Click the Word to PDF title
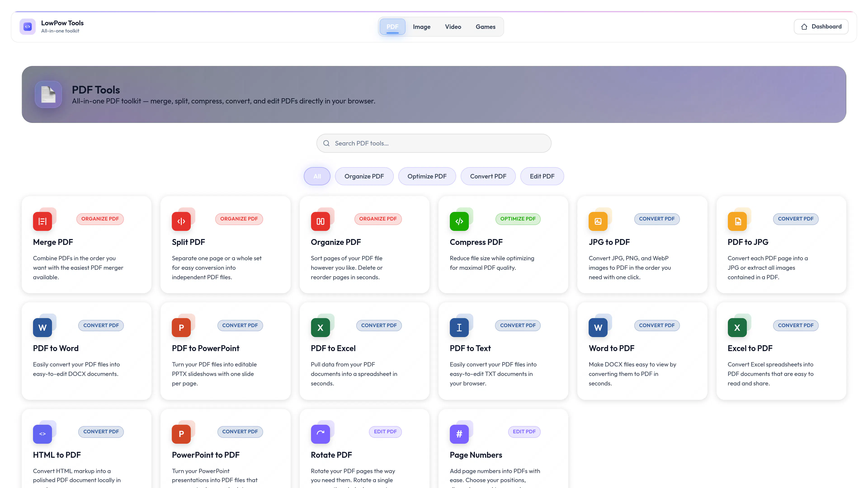 pyautogui.click(x=612, y=348)
